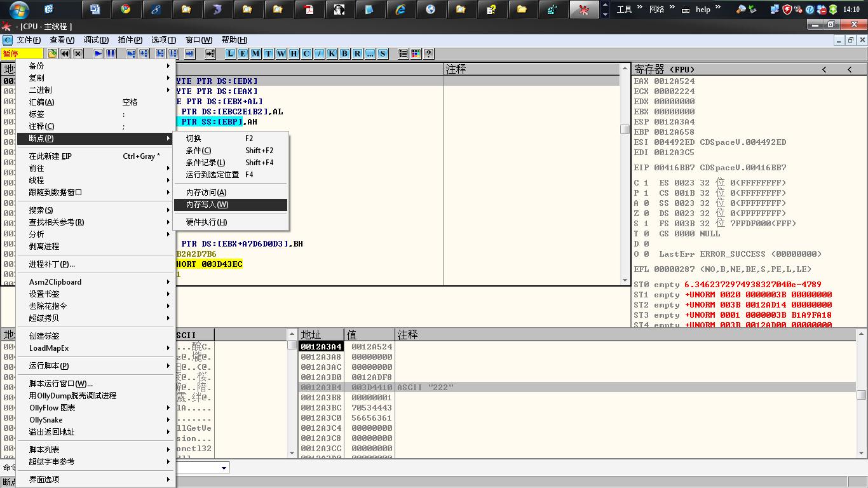
Task: Open the Call stack (K) toolbar button
Action: coord(332,54)
